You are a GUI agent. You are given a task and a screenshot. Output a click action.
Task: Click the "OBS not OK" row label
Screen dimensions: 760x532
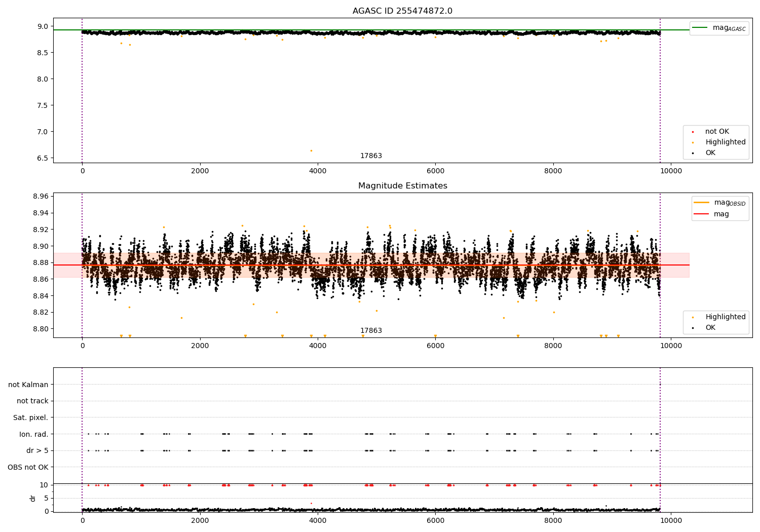pyautogui.click(x=28, y=467)
